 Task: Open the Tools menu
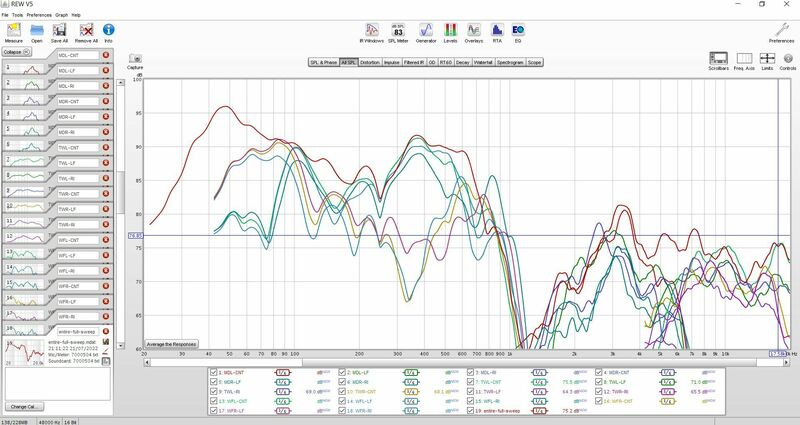click(17, 15)
